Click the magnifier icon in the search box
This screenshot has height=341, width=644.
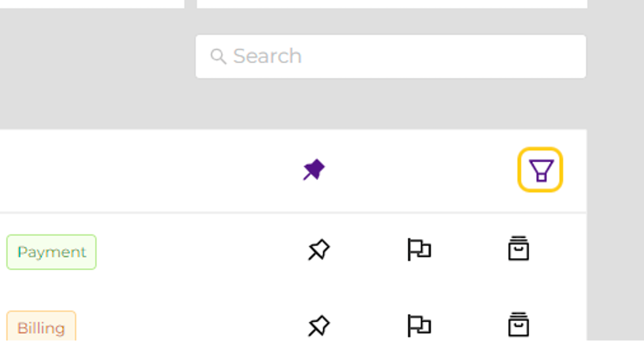218,56
